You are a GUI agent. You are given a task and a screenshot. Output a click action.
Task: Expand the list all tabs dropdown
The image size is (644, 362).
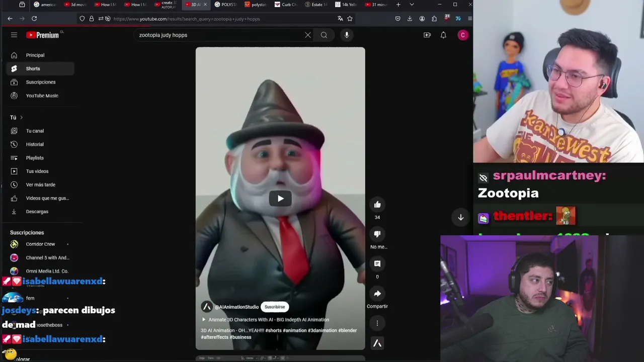(x=412, y=5)
